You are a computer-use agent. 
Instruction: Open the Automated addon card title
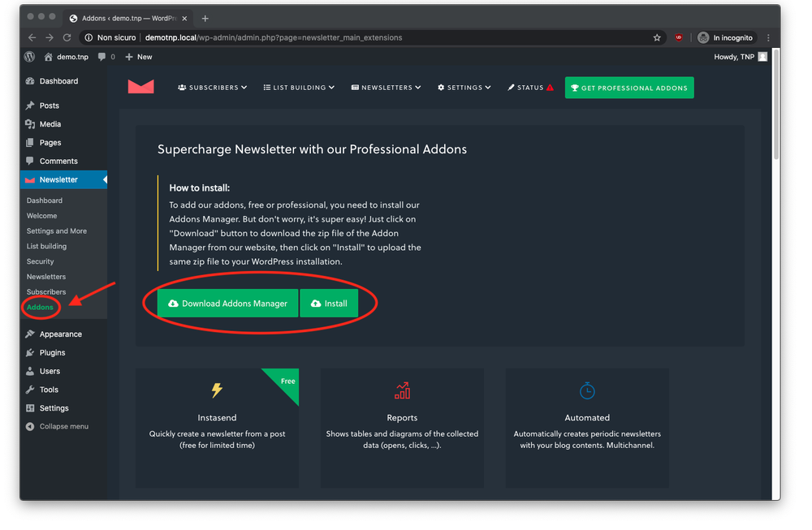click(587, 418)
